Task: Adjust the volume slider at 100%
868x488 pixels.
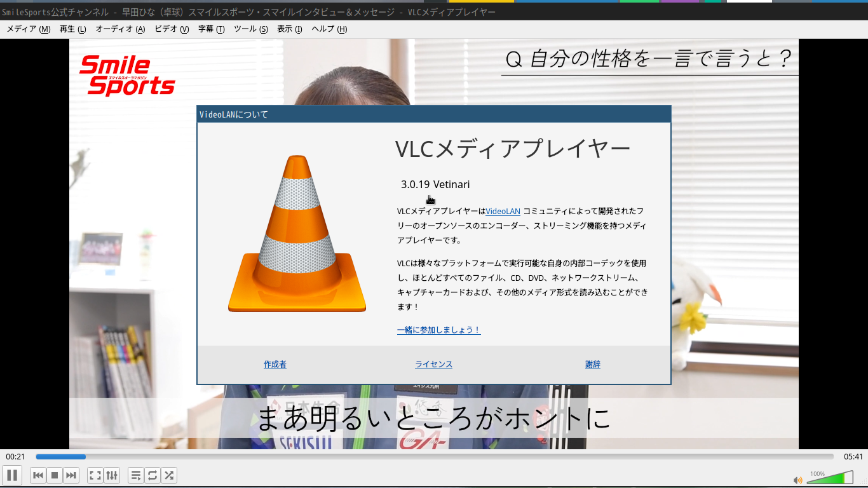Action: [830, 478]
